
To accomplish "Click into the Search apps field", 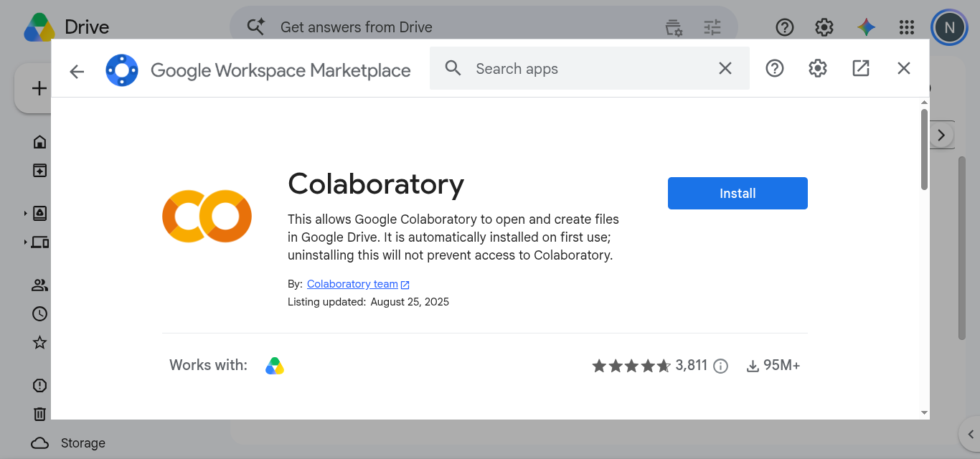I will coord(589,69).
